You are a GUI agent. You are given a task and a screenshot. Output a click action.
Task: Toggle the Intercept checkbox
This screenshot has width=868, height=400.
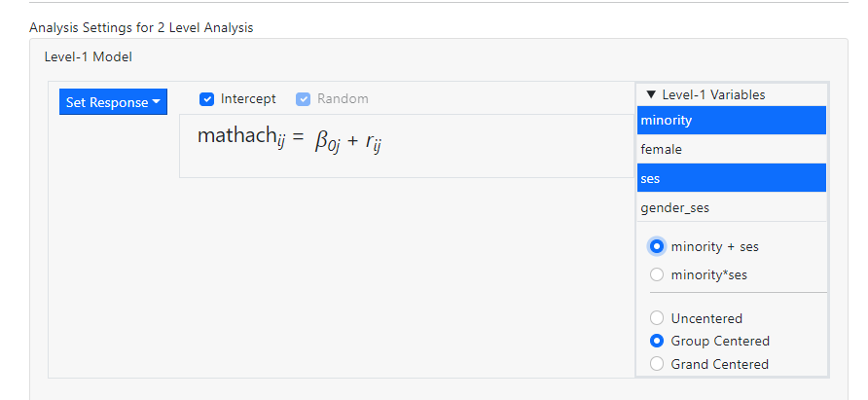(x=206, y=99)
